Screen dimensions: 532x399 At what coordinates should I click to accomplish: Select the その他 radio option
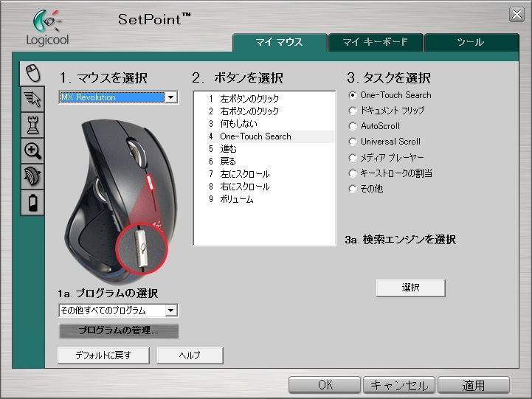pyautogui.click(x=353, y=189)
